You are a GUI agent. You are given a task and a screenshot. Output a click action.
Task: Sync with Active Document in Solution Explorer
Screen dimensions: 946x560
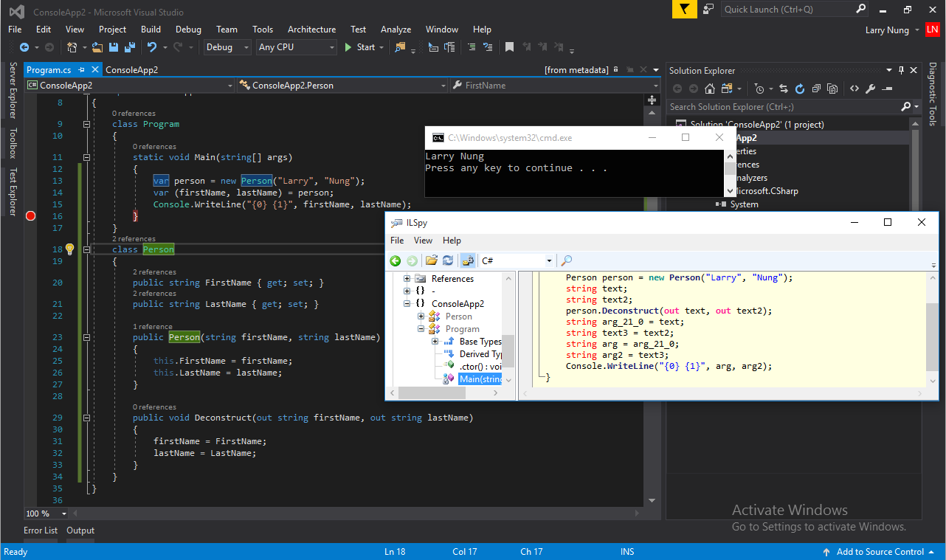(x=784, y=89)
